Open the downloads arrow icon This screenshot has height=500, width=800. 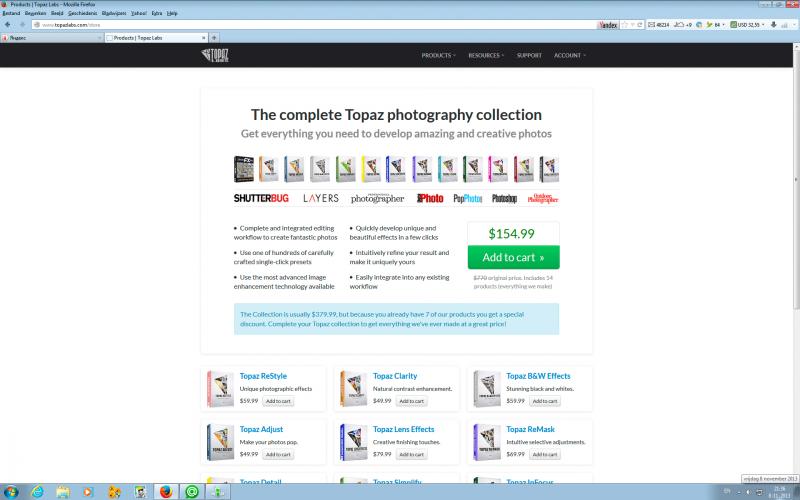773,24
